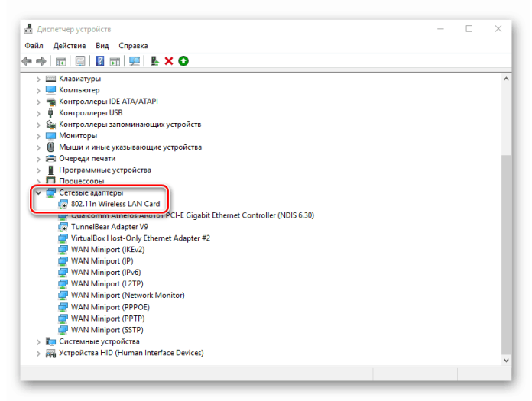Open the Файл menu
The width and height of the screenshot is (532, 401).
34,46
